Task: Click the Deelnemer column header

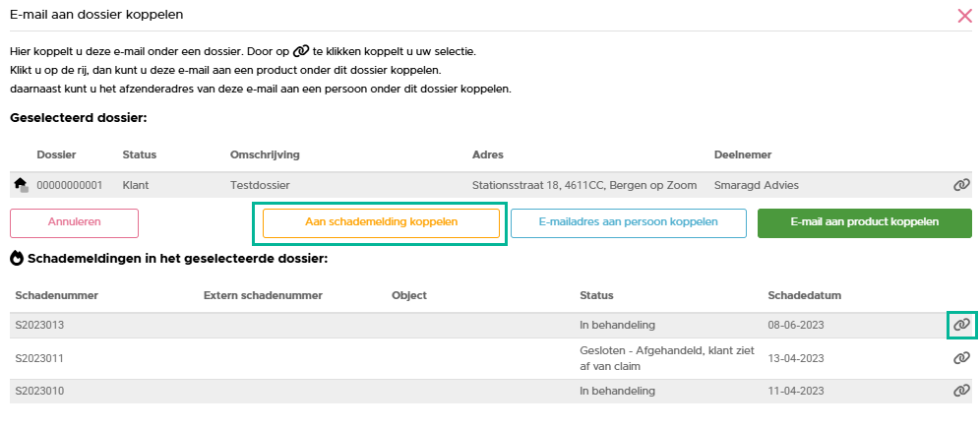Action: pos(743,154)
